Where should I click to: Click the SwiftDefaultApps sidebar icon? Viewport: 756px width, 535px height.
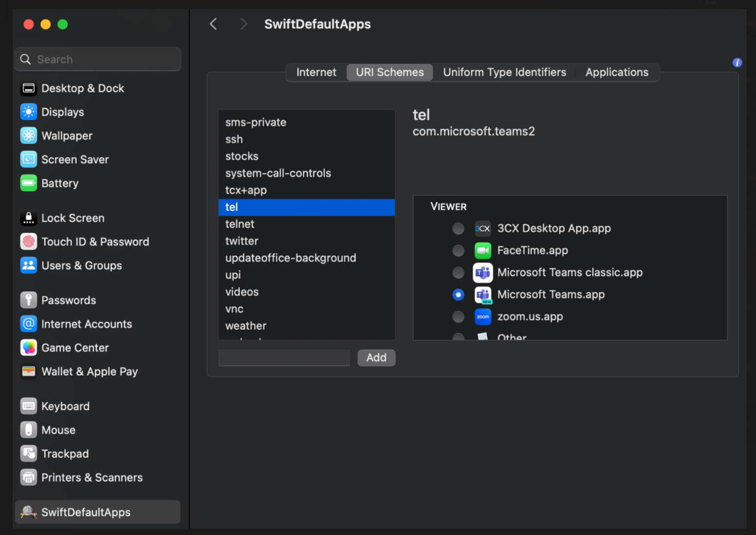29,512
